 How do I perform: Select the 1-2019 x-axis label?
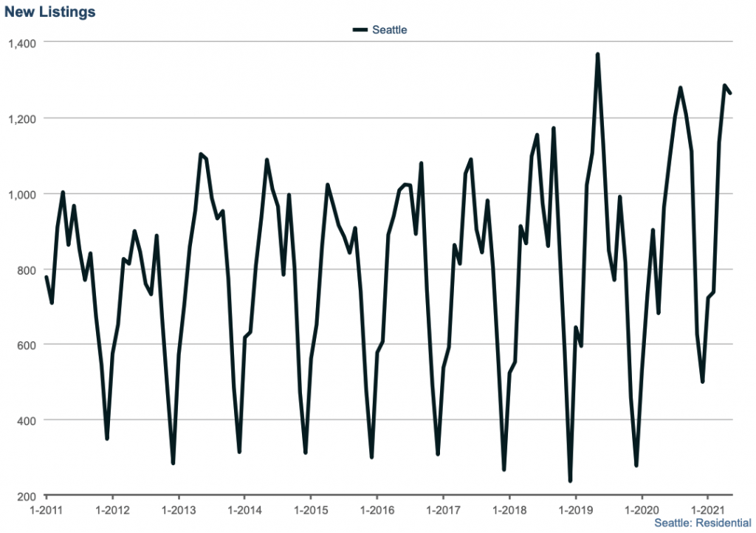click(x=574, y=510)
